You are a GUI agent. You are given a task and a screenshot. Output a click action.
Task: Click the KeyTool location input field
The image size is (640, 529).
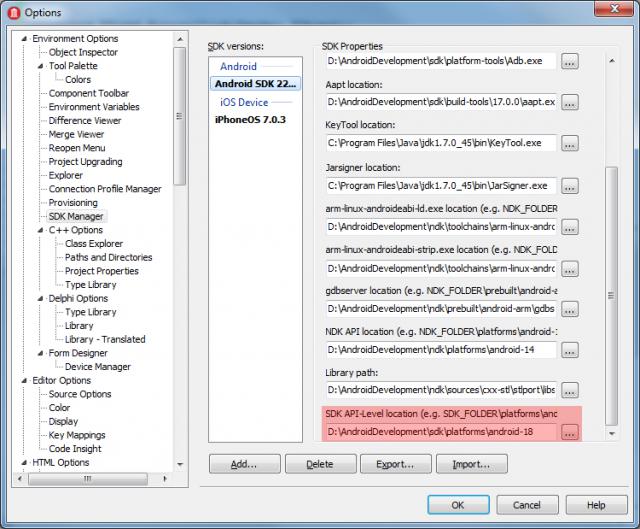441,143
